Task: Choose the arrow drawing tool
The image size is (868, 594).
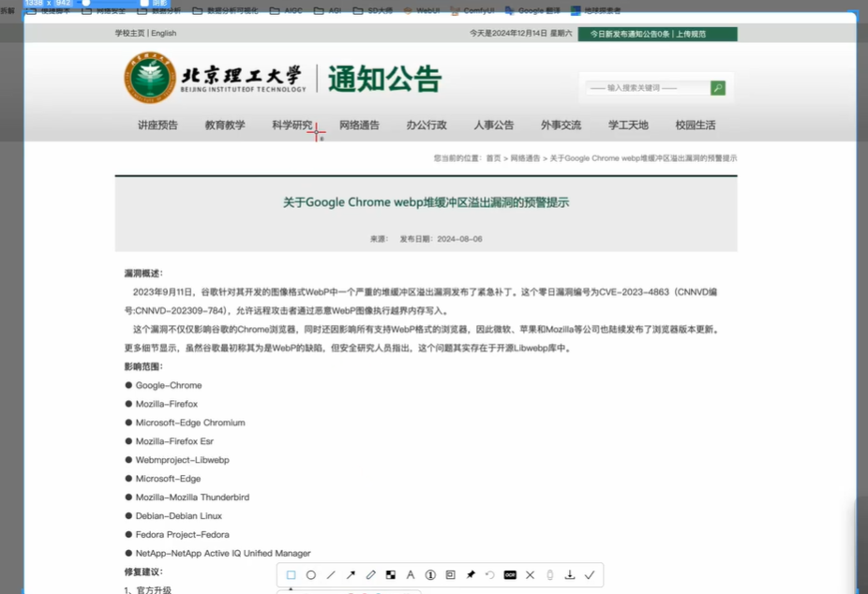Action: point(351,575)
